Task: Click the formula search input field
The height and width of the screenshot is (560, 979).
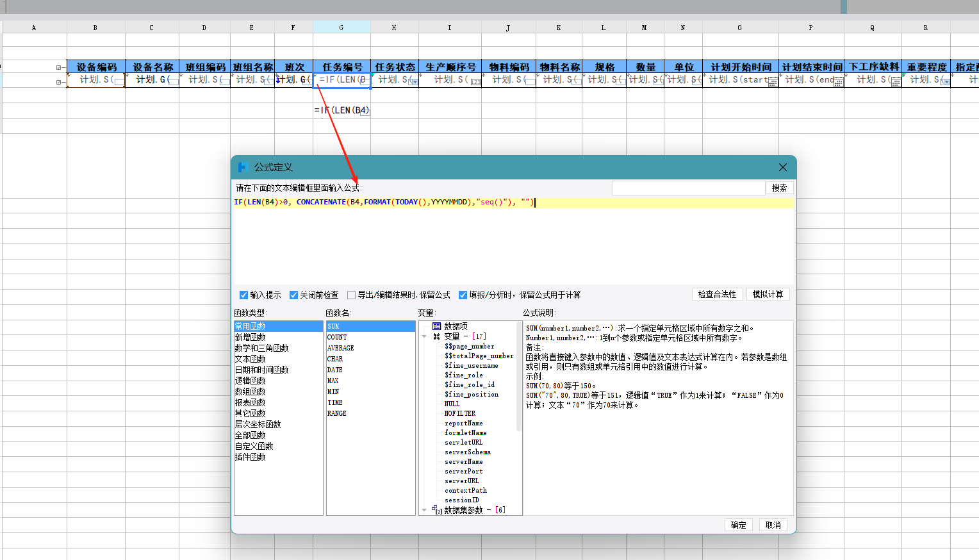Action: [x=688, y=188]
